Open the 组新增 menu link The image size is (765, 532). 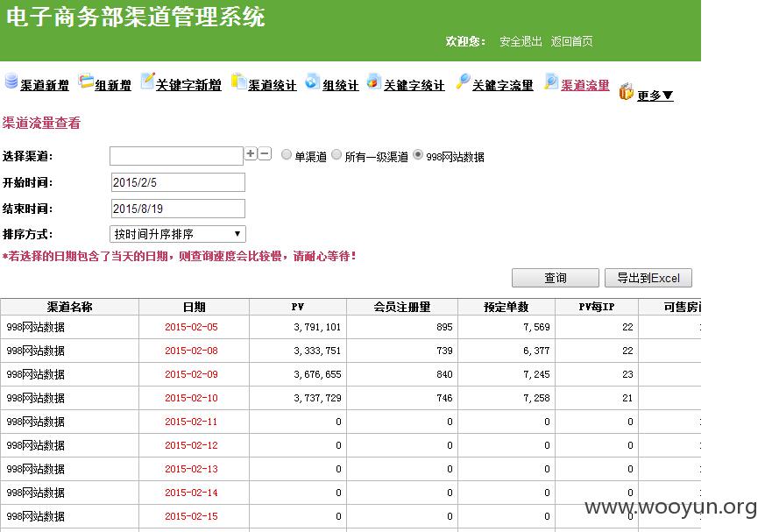tap(113, 85)
